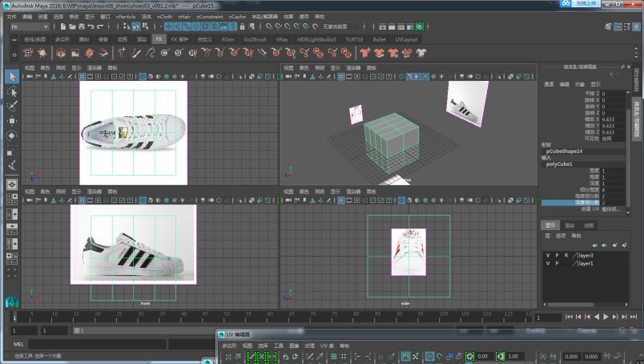The image size is (644, 364).
Task: Open the FX menu set dropdown
Action: click(29, 26)
